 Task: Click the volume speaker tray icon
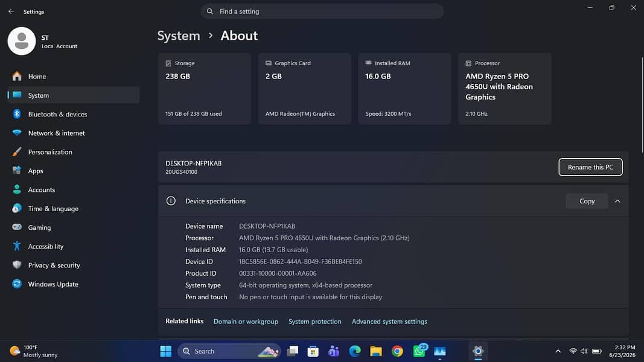(x=584, y=351)
